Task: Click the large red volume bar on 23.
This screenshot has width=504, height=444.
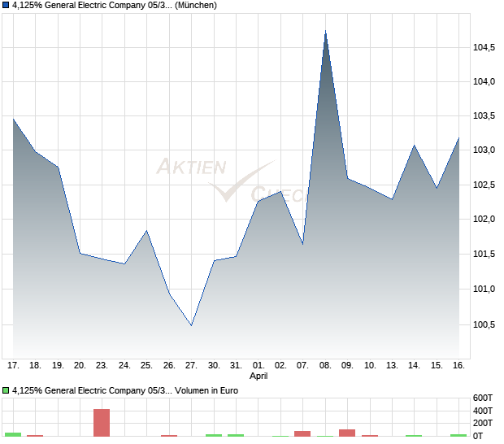Action: (102, 423)
